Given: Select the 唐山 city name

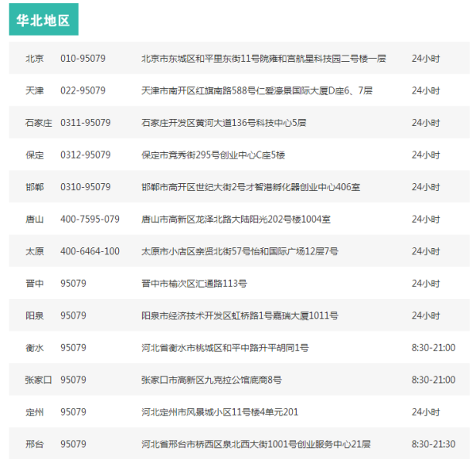Looking at the screenshot, I should coord(34,219).
